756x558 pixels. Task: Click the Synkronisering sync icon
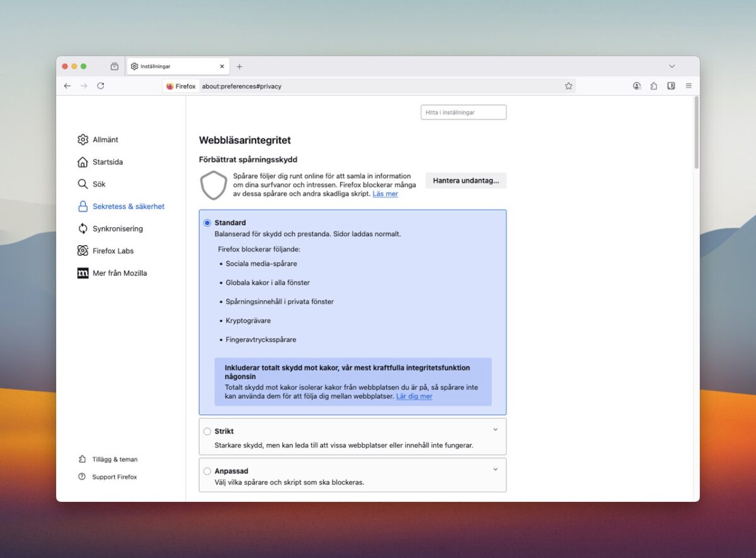pos(83,229)
